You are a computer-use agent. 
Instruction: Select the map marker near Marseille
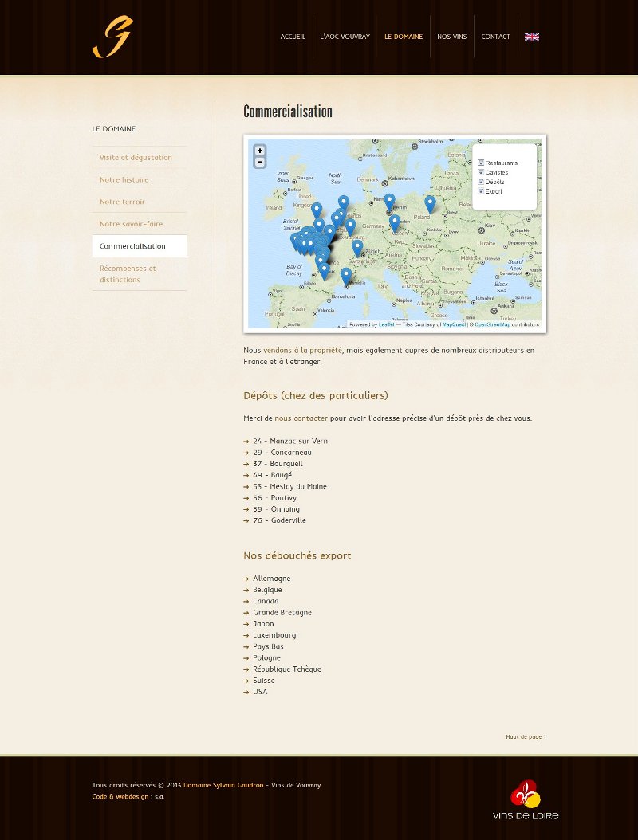tap(345, 275)
